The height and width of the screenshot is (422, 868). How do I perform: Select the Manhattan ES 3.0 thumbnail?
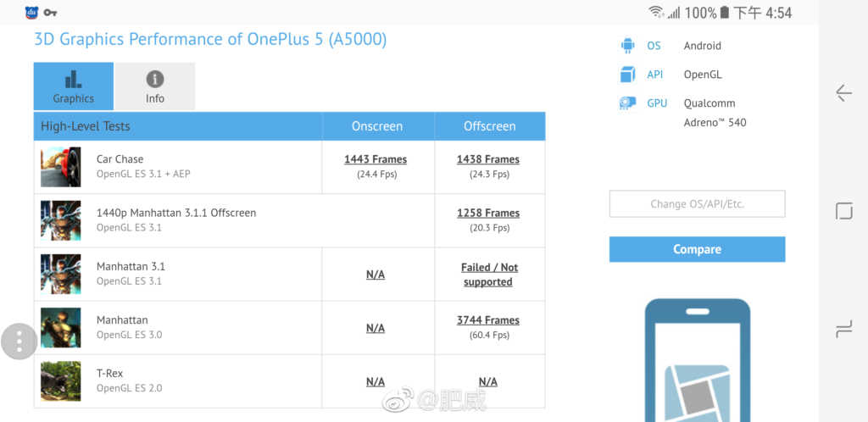pos(61,327)
